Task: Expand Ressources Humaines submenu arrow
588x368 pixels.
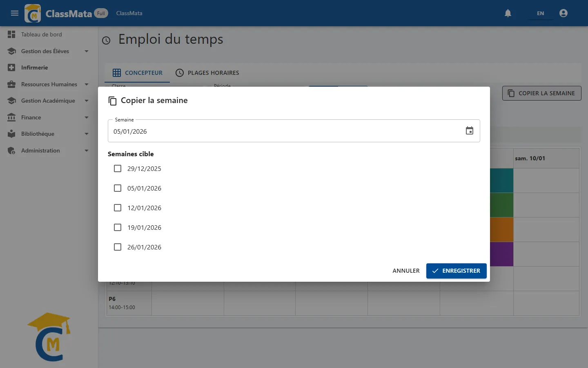Action: (87, 84)
